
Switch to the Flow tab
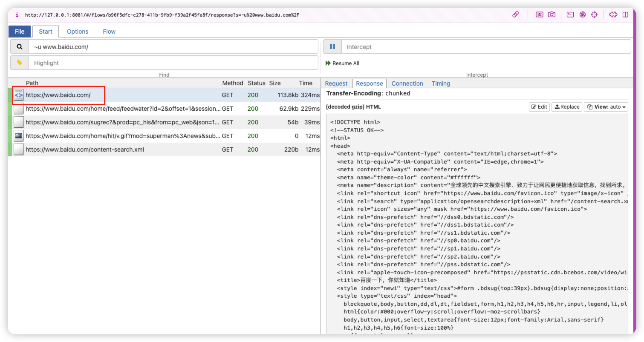pyautogui.click(x=109, y=32)
